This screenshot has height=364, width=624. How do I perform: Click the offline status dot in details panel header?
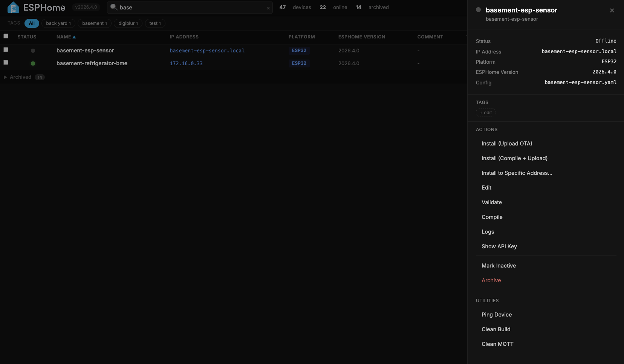click(x=479, y=10)
